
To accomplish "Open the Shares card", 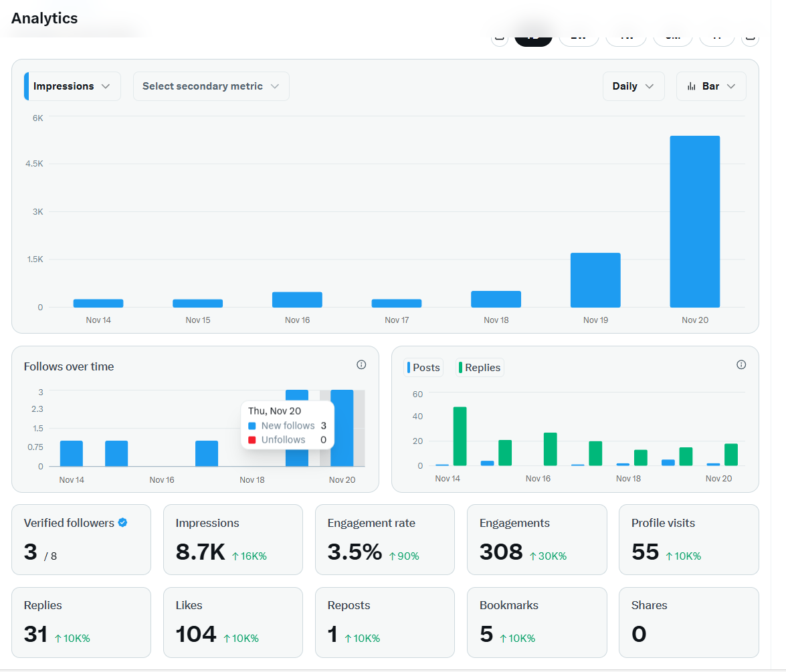I will pos(689,623).
